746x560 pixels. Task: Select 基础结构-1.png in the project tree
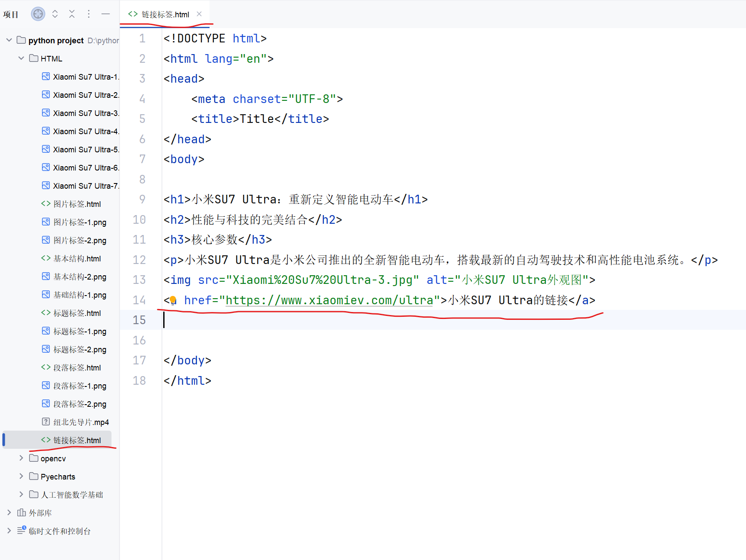[74, 295]
